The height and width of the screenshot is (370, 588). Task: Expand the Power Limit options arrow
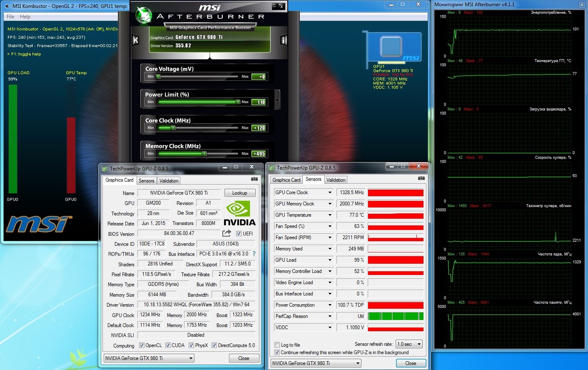277,100
